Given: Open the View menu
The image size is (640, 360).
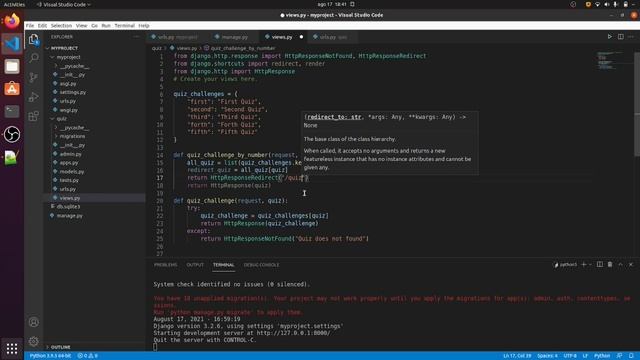Looking at the screenshot, I should point(81,25).
